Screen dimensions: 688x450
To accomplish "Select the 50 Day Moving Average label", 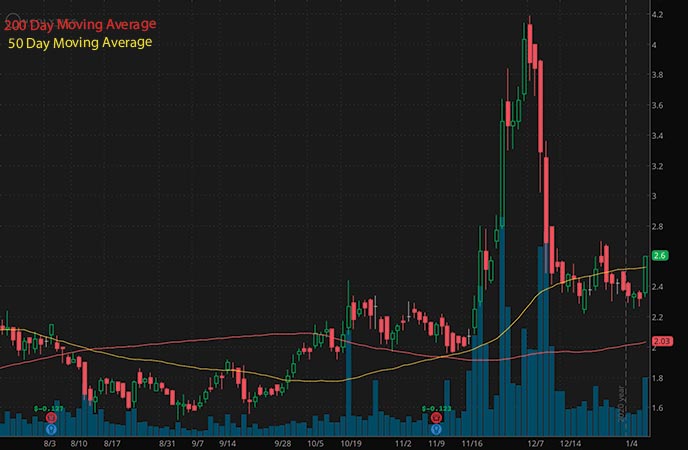I will 78,42.
